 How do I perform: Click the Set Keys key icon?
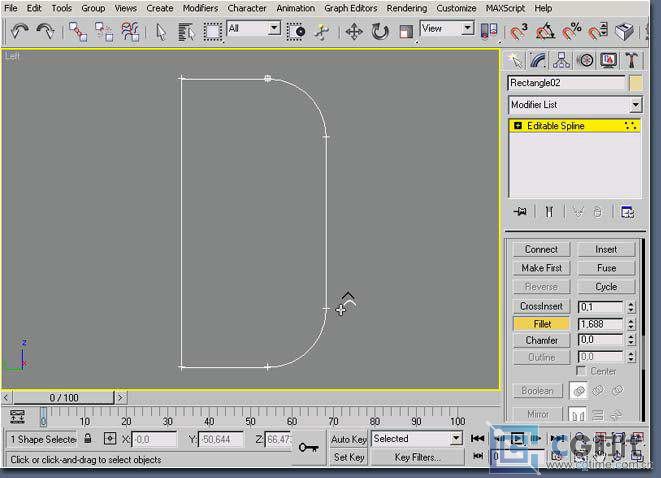(309, 447)
